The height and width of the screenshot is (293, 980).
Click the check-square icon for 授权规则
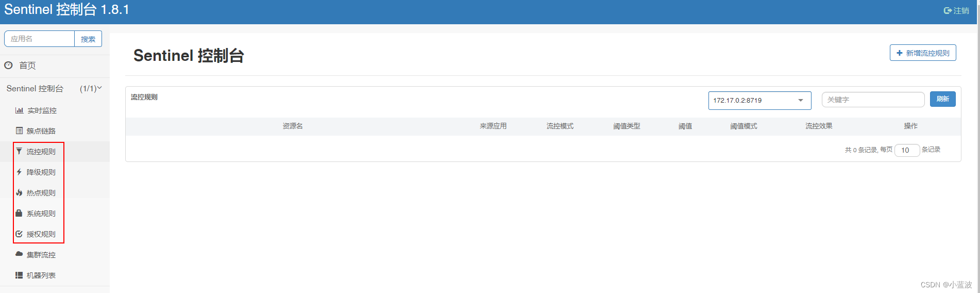(x=19, y=234)
